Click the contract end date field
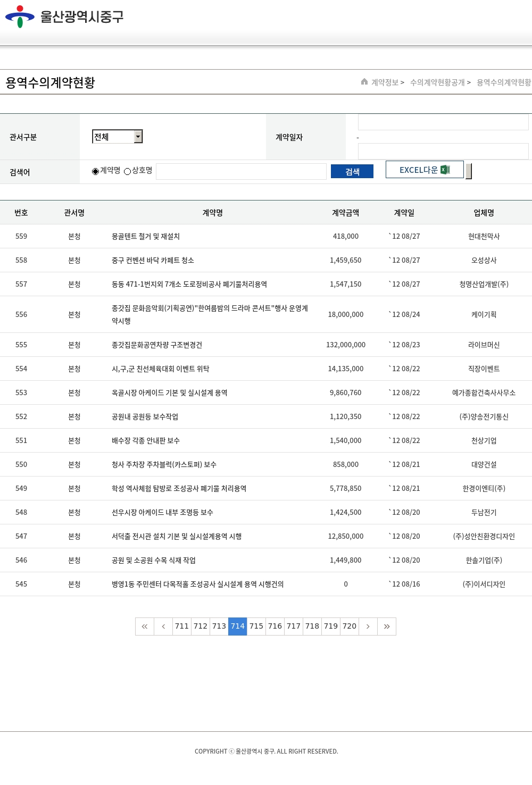The image size is (532, 785). click(443, 151)
